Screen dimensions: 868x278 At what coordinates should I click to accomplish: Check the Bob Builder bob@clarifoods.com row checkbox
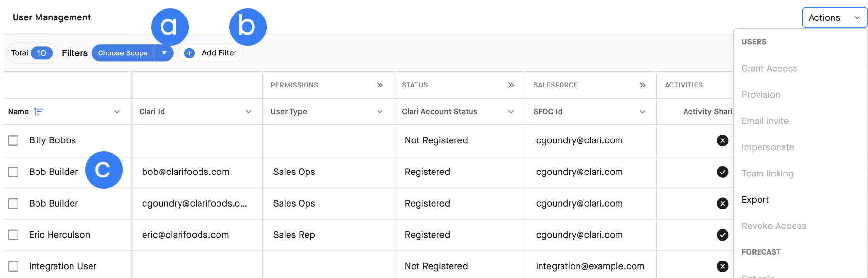point(14,172)
